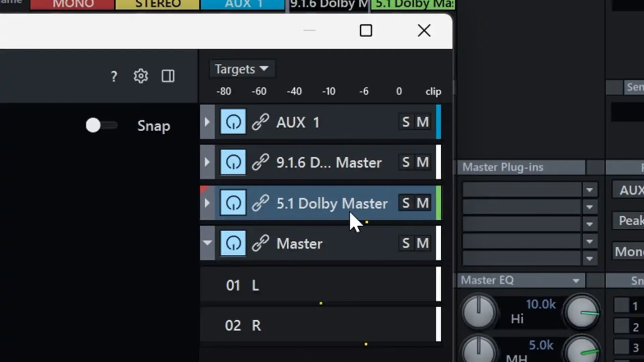Select the MONO track tab
This screenshot has height=362, width=644.
click(x=72, y=5)
